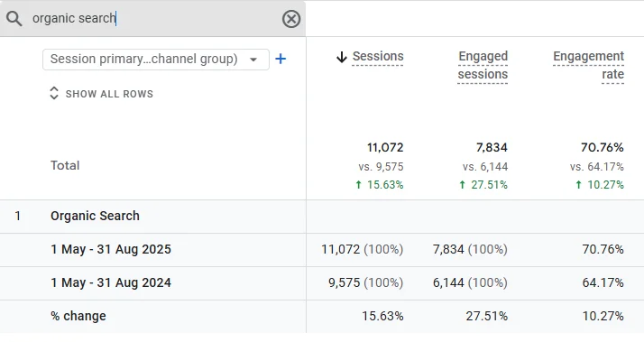The image size is (644, 342).
Task: Click 2024 engagement rate cell 64.17%
Action: coord(603,282)
